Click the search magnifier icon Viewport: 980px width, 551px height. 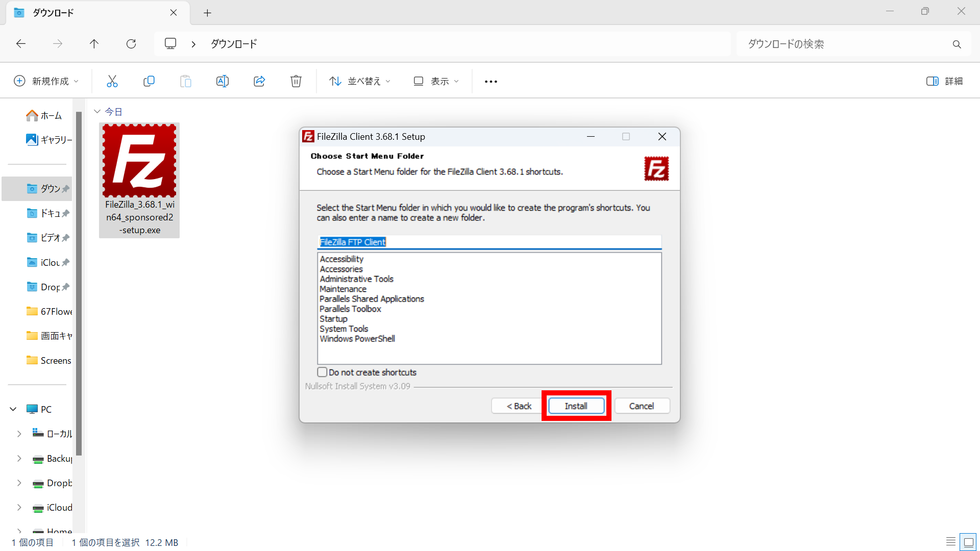[957, 44]
